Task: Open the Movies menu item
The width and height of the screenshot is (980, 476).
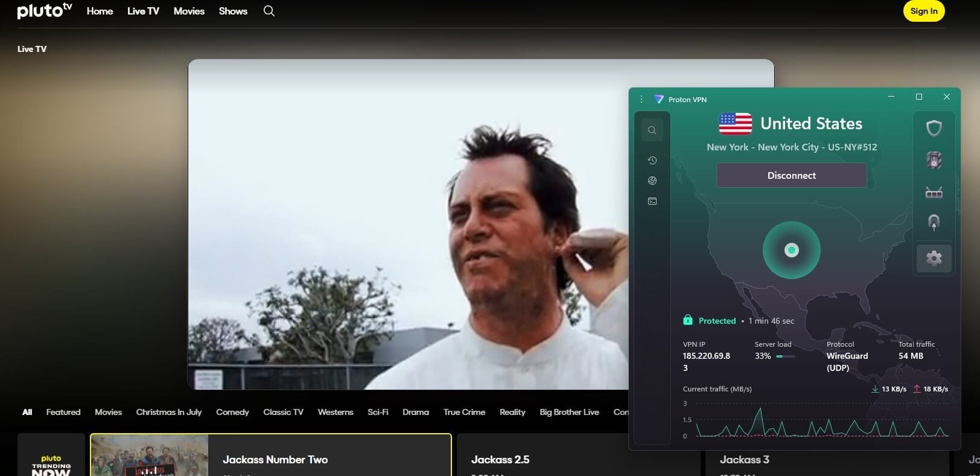Action: (189, 11)
